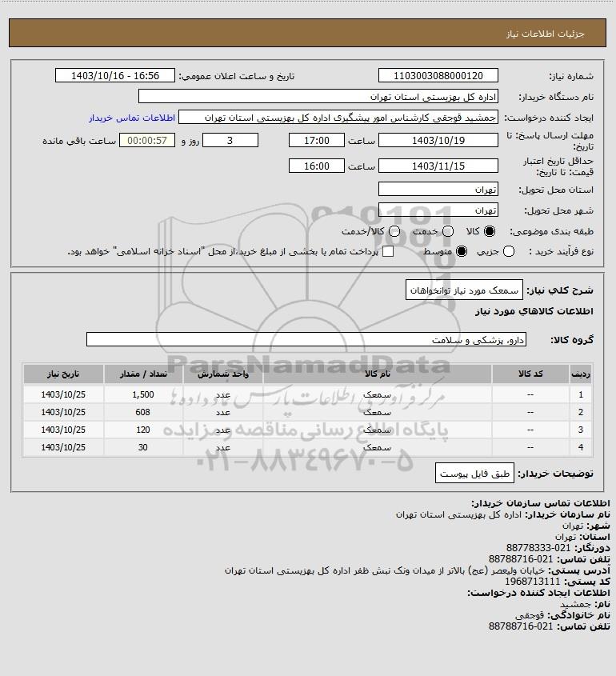Open the اطلاعات تماس خریدار link
This screenshot has height=676, width=616.
pos(132,118)
